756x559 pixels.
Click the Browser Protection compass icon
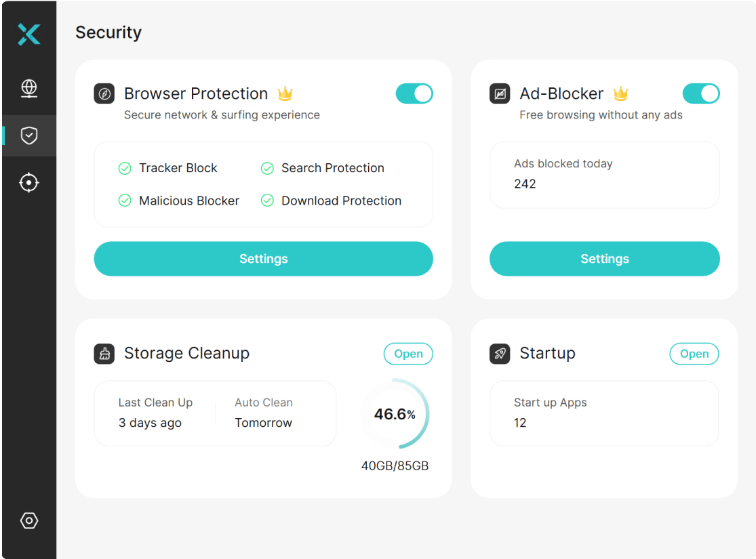click(x=104, y=94)
